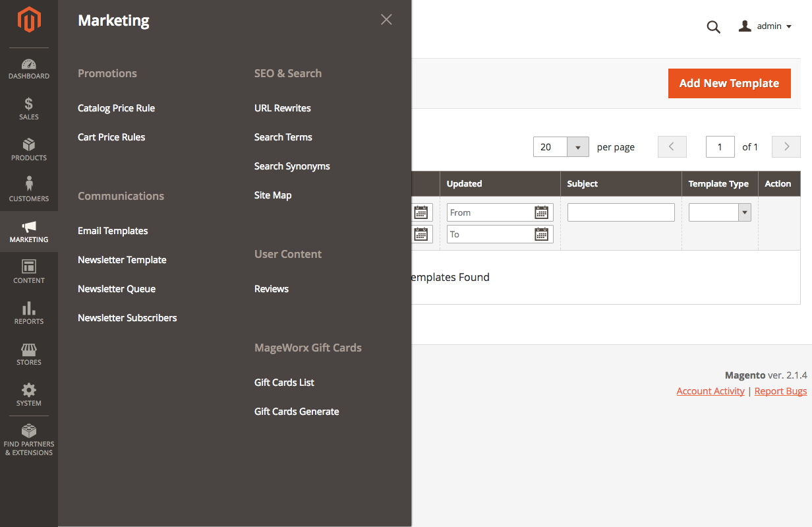Image resolution: width=812 pixels, height=527 pixels.
Task: Open Reviews under User Content
Action: pos(272,289)
